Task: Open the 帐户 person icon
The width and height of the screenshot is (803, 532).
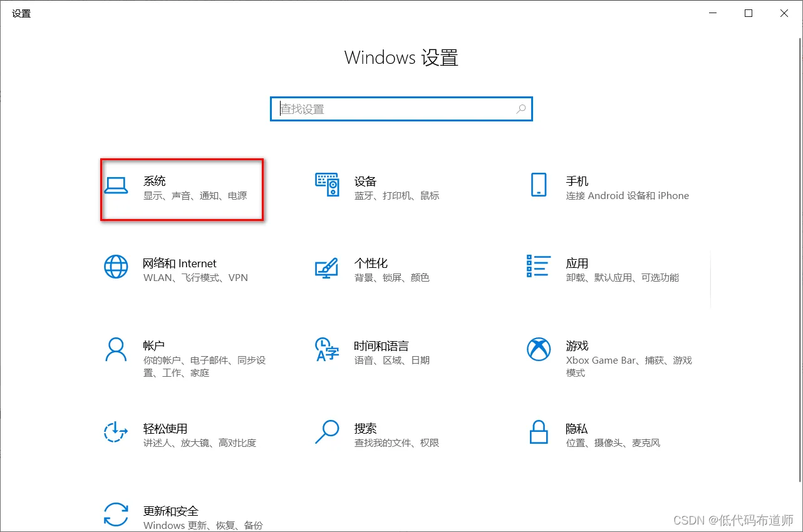Action: click(x=116, y=350)
